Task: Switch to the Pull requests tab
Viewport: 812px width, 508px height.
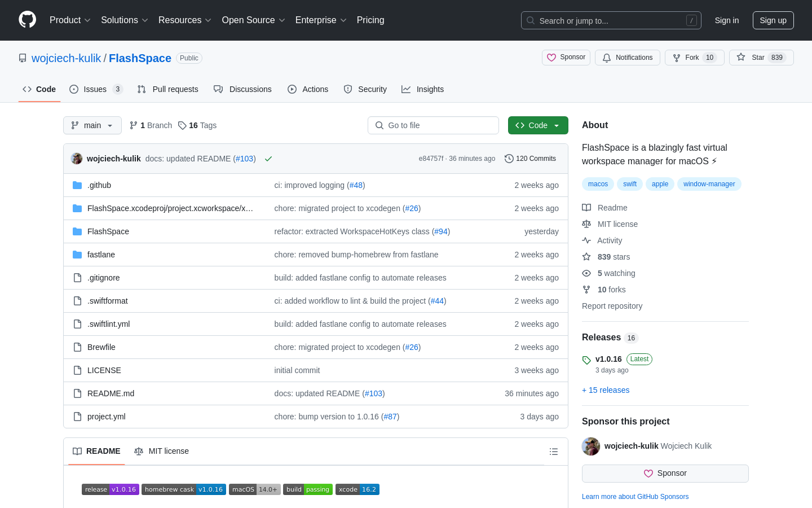Action: point(168,89)
